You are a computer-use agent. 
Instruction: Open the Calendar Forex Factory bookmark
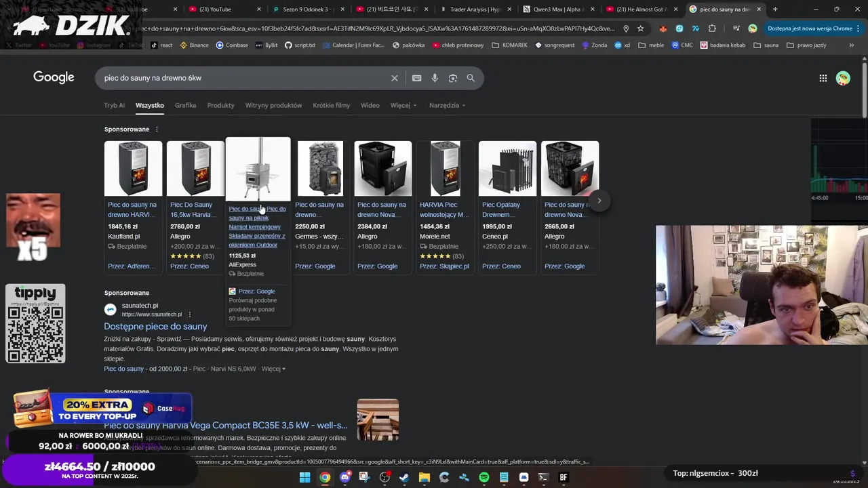[x=353, y=45]
